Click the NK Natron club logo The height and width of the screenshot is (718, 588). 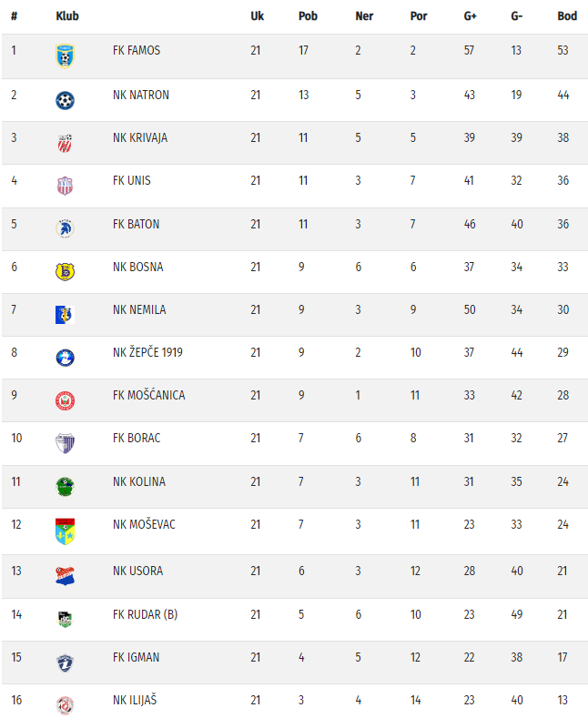[x=65, y=99]
